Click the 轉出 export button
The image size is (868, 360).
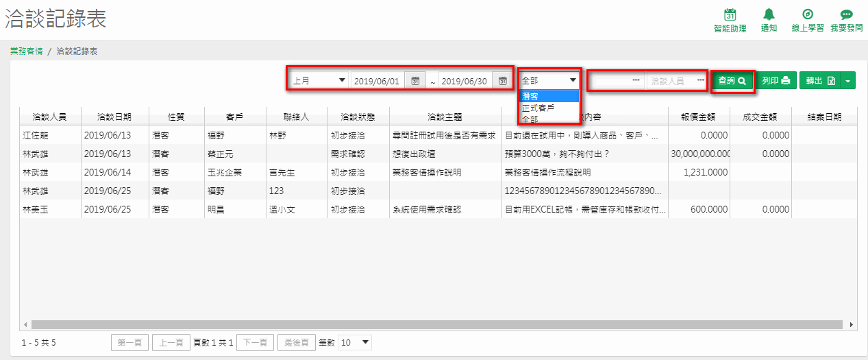coord(820,81)
